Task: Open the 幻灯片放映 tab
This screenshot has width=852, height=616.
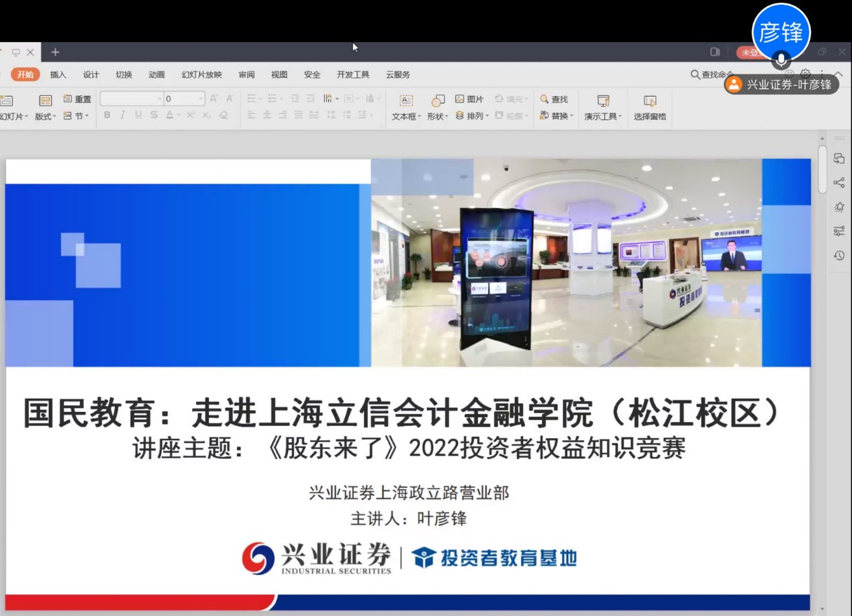Action: tap(202, 74)
